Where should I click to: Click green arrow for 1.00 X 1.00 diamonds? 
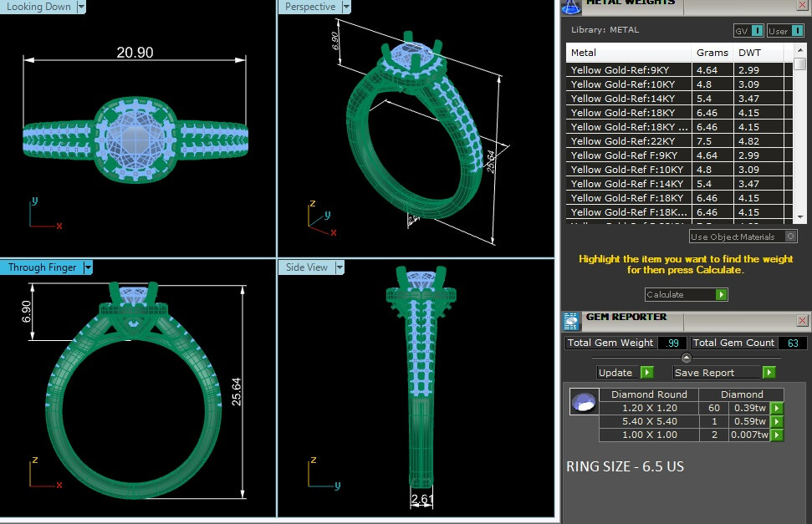click(x=776, y=435)
